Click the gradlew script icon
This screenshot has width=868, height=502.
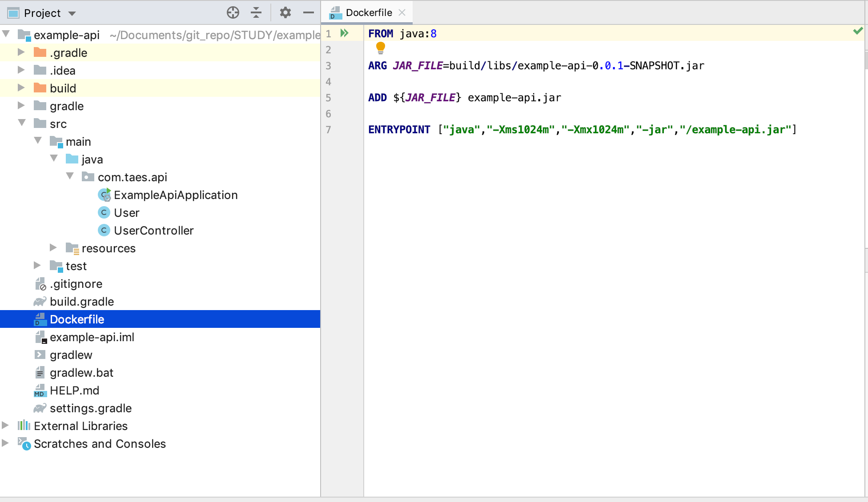click(40, 355)
